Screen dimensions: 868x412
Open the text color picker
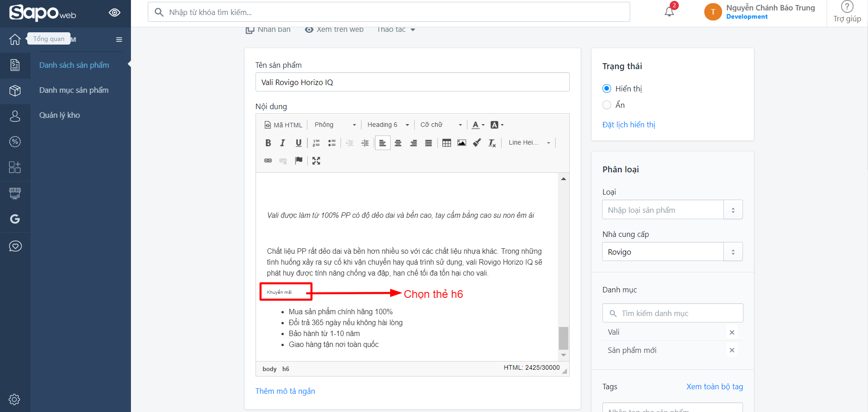478,125
